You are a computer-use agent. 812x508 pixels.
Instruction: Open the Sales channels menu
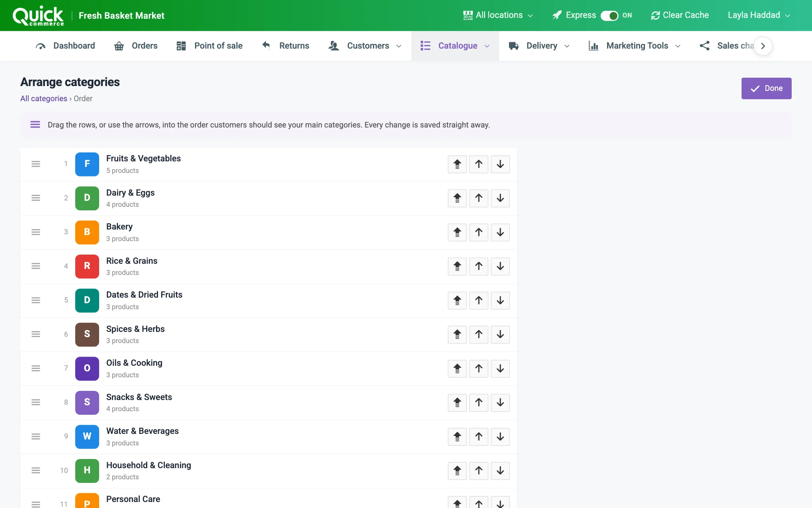727,46
